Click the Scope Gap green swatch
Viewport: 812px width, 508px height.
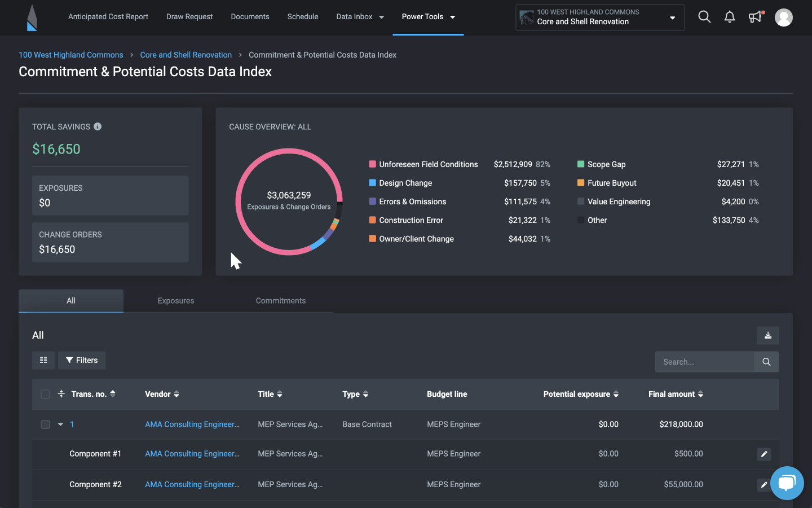(581, 164)
